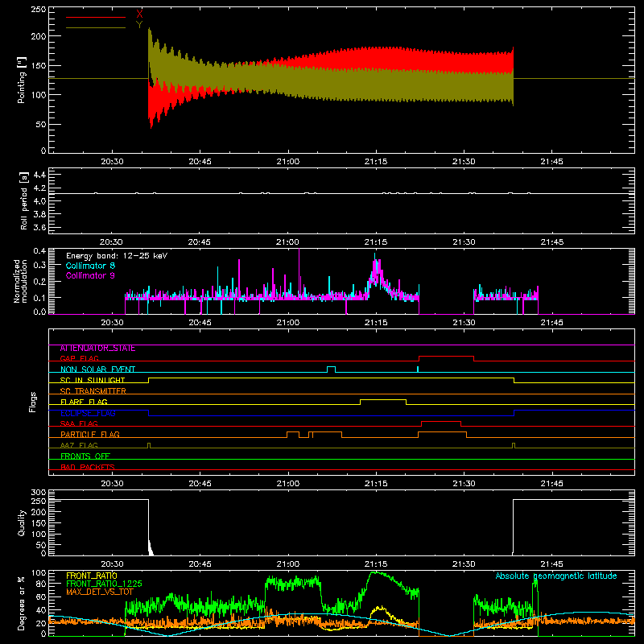Click the Quality axis title
Viewport: 644px width, 644px height.
[22, 522]
